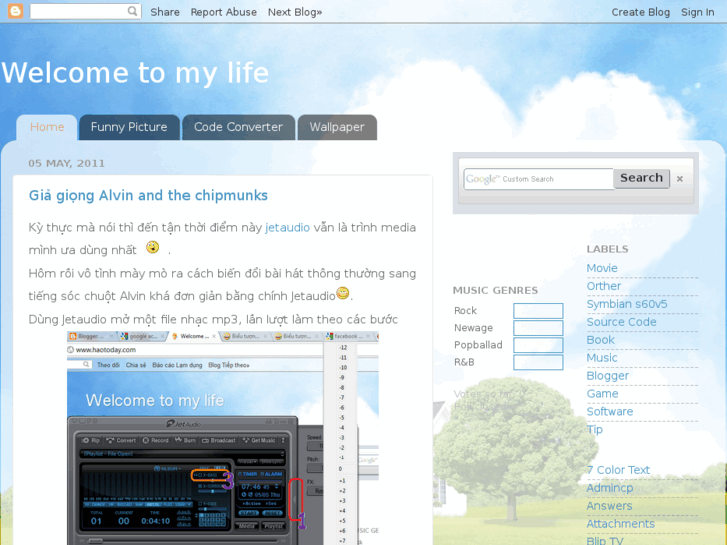Select the surprised emoticon after 'nhất'
This screenshot has width=727, height=545.
[153, 247]
